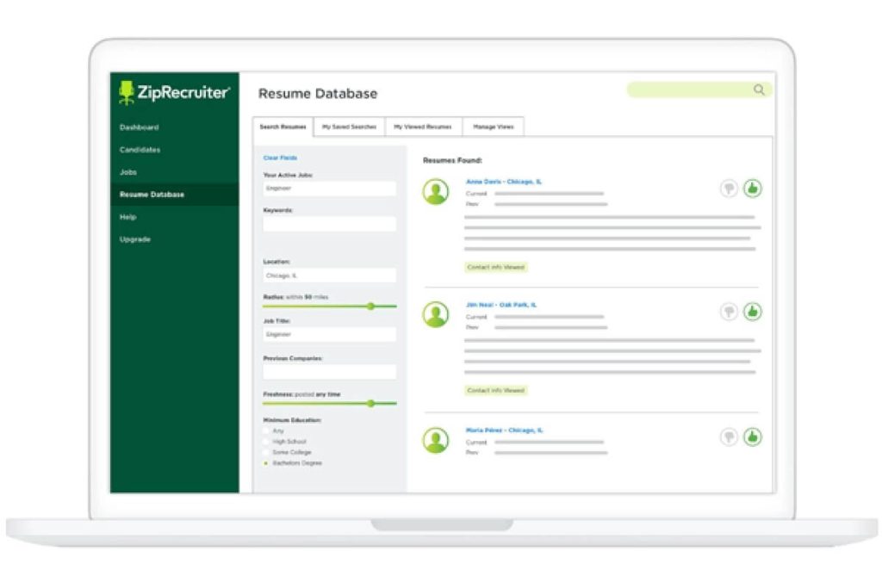Screen dimensions: 882x588
Task: Give Anna Davis a thumbs up
Action: [x=752, y=188]
